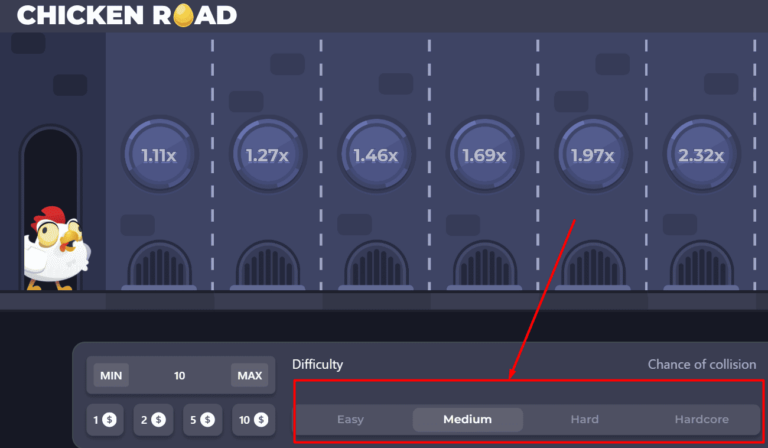This screenshot has width=768, height=448.
Task: Set bet to maximum with MAX
Action: point(250,376)
